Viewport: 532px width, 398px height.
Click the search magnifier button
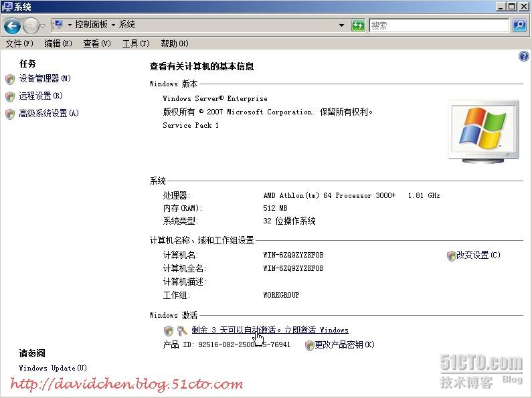(519, 25)
